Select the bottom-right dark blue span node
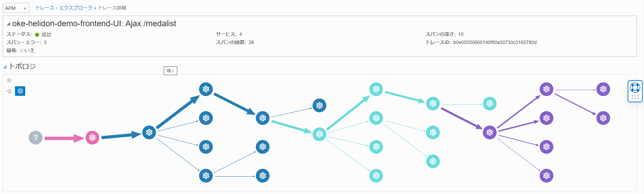The width and height of the screenshot is (644, 194). pyautogui.click(x=262, y=176)
